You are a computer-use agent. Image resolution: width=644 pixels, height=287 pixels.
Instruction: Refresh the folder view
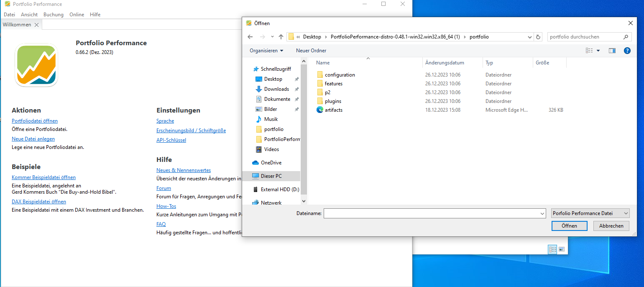pos(538,37)
